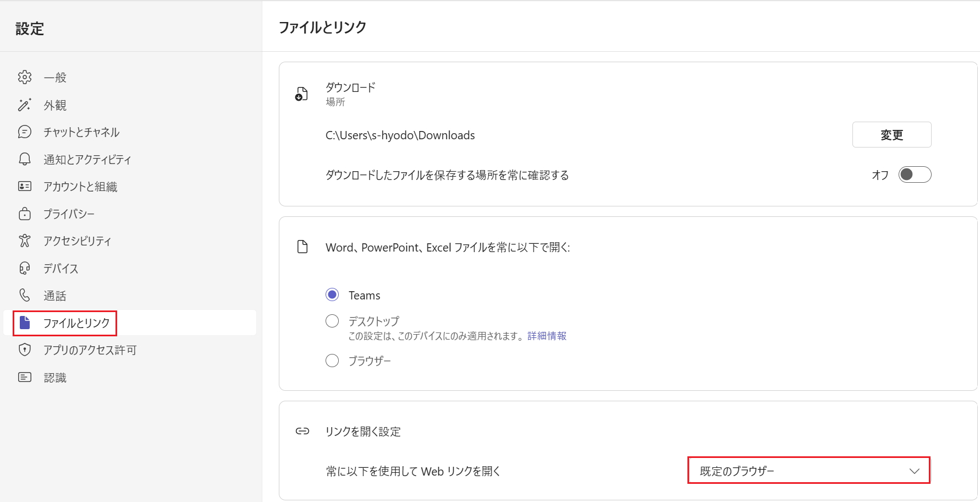This screenshot has height=502, width=980.
Task: Click the download file icon beside ダウンロード
Action: tap(301, 94)
